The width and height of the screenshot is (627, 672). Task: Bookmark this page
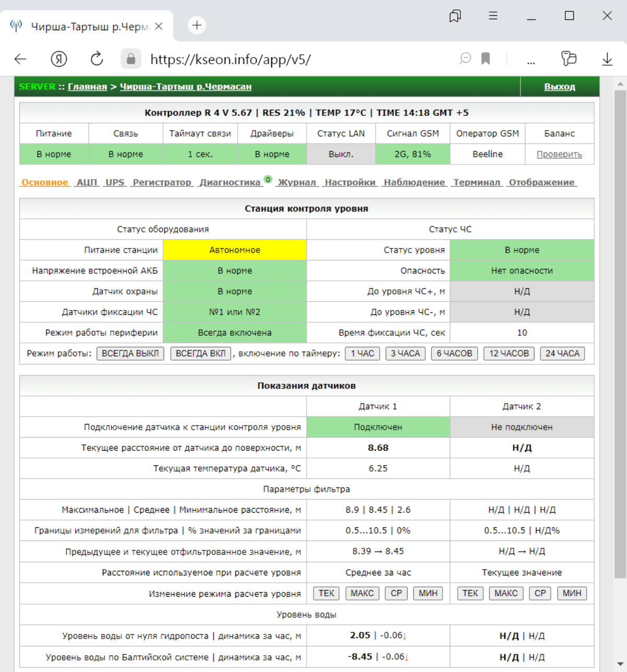pos(486,58)
